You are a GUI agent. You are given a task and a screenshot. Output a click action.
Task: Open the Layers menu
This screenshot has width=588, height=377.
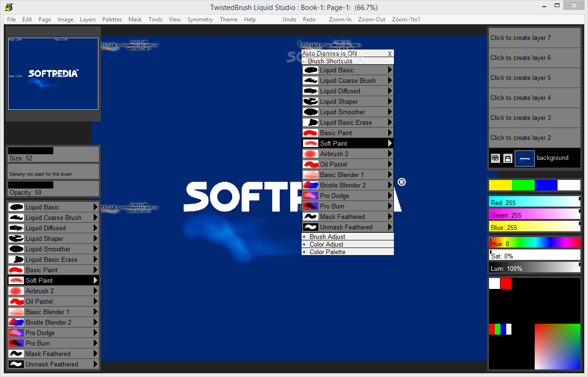coord(88,20)
